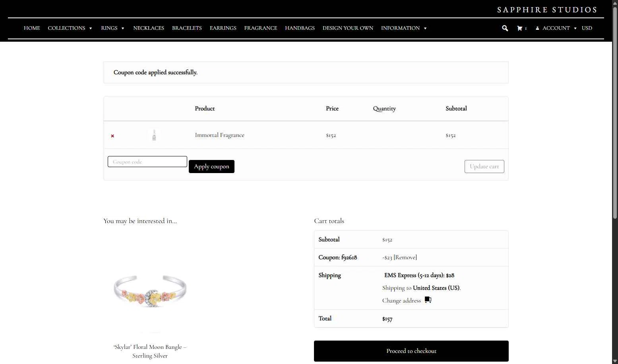Viewport: 618px width, 364px height.
Task: Open the Collections menu label
Action: tap(66, 28)
